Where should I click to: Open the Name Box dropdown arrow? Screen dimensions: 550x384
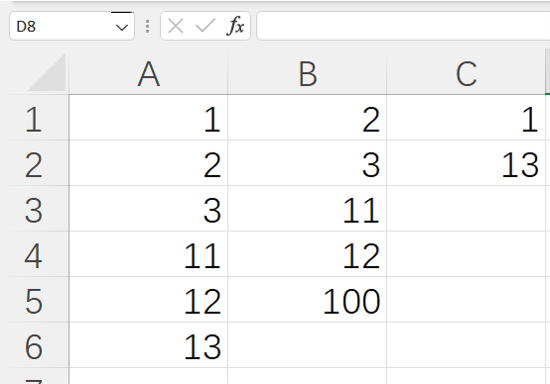(122, 27)
